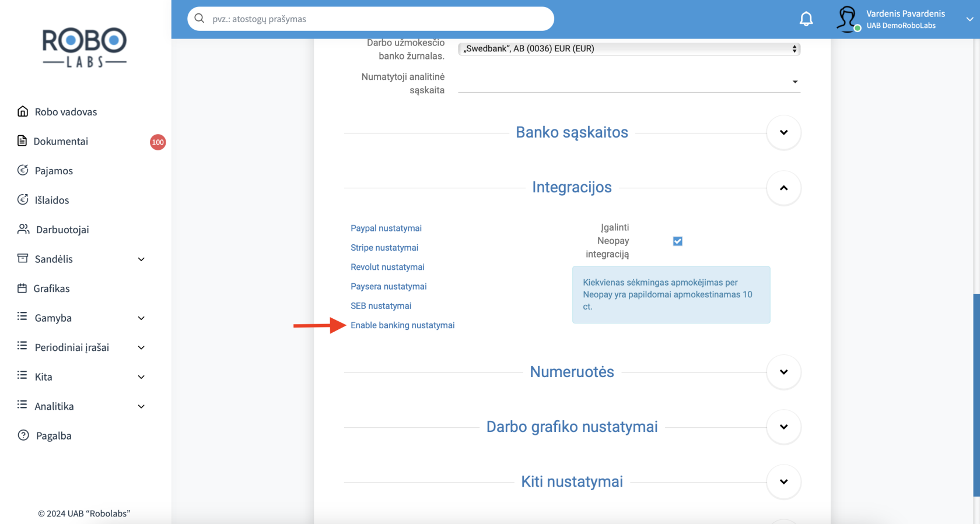Expand the Kiti nustatymai section
This screenshot has width=980, height=524.
784,481
